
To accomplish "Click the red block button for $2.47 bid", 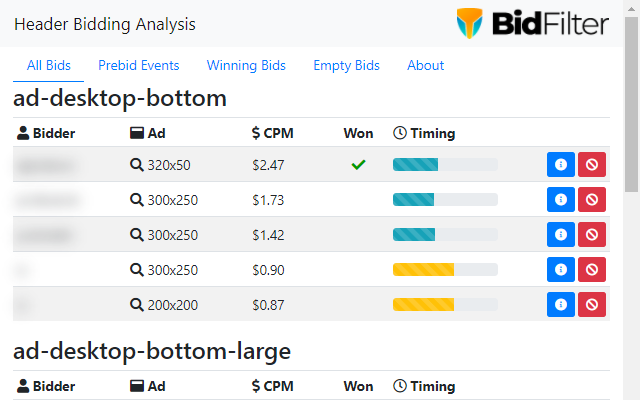I will [x=592, y=165].
